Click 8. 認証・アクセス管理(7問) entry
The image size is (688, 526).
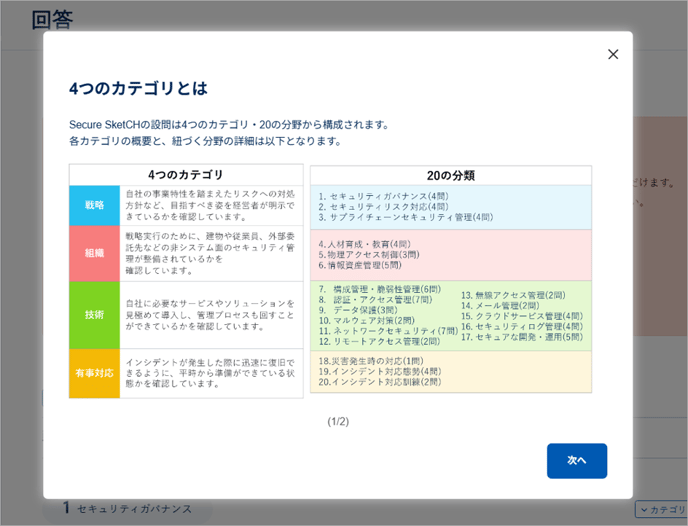pyautogui.click(x=376, y=300)
